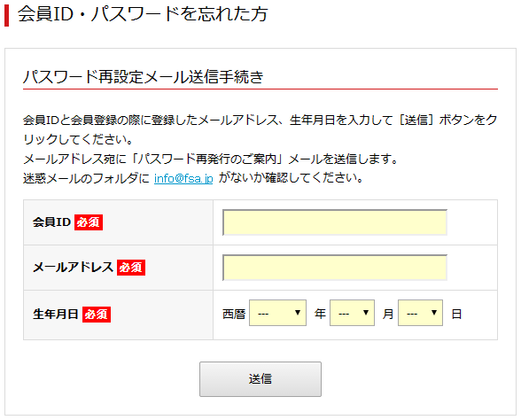521x420 pixels.
Task: Click the パスワード再設定メール送信手続き heading
Action: click(x=144, y=77)
